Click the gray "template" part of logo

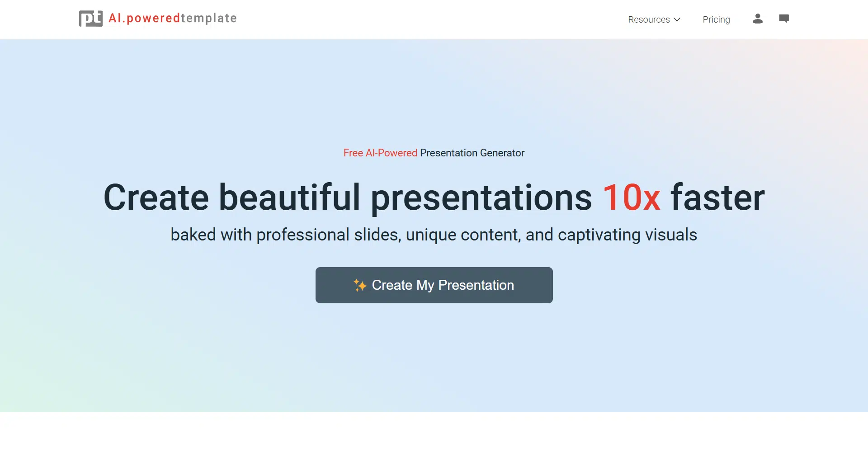[x=209, y=18]
